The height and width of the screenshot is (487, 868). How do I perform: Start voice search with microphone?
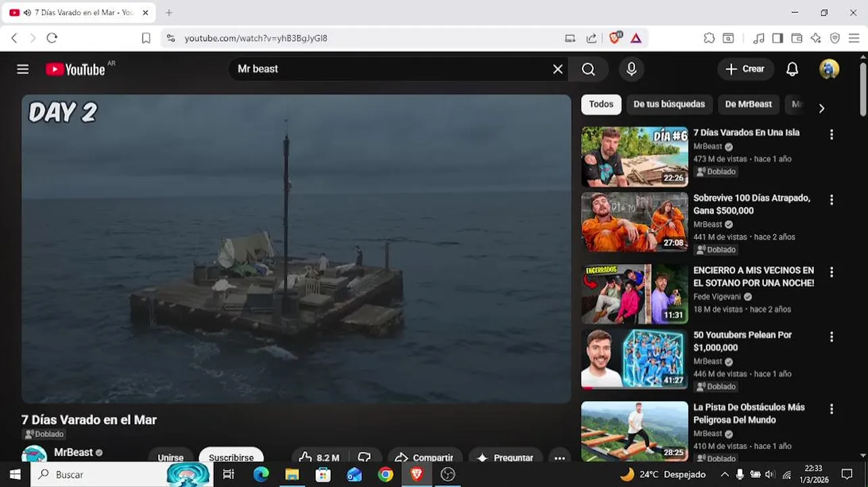coord(631,69)
